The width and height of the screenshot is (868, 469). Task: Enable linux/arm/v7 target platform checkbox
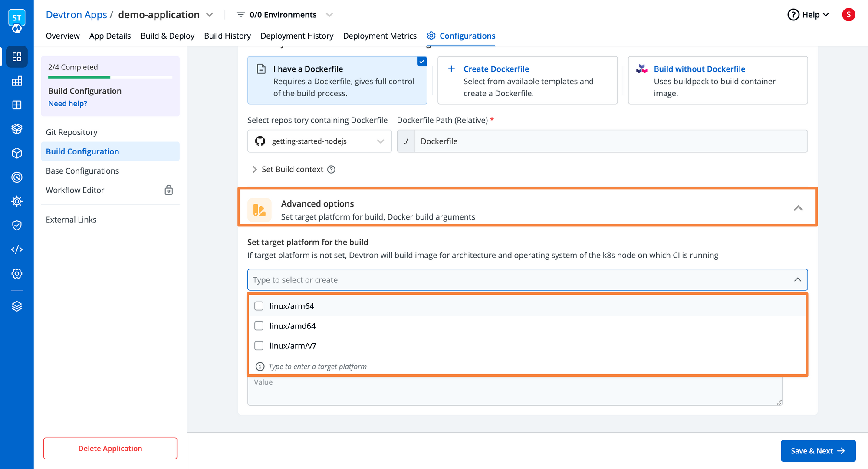259,346
